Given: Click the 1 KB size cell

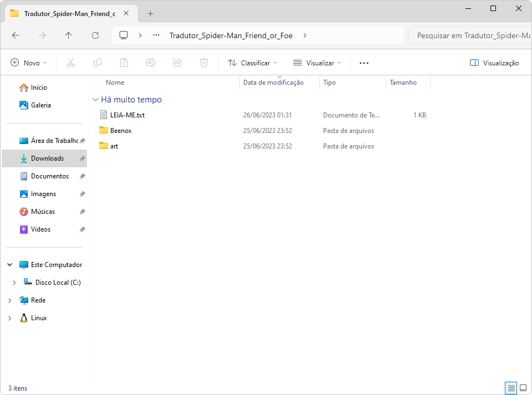Looking at the screenshot, I should (420, 115).
